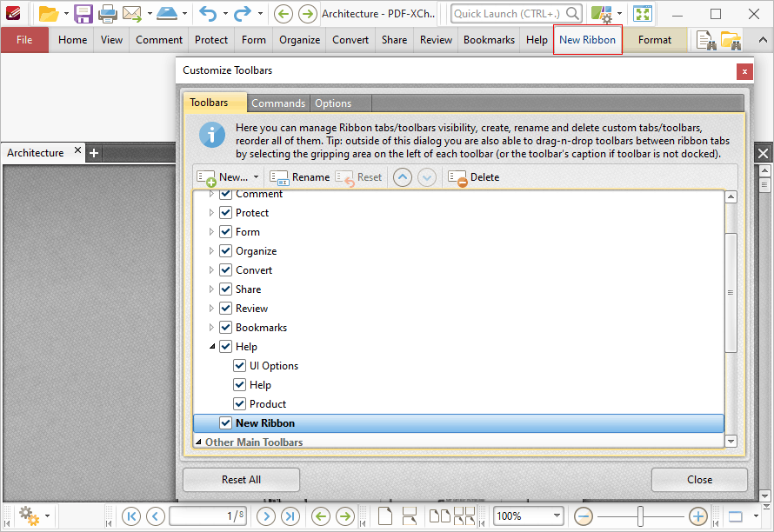This screenshot has width=774, height=532.
Task: Uncheck the Form toolbar checkbox
Action: click(225, 232)
